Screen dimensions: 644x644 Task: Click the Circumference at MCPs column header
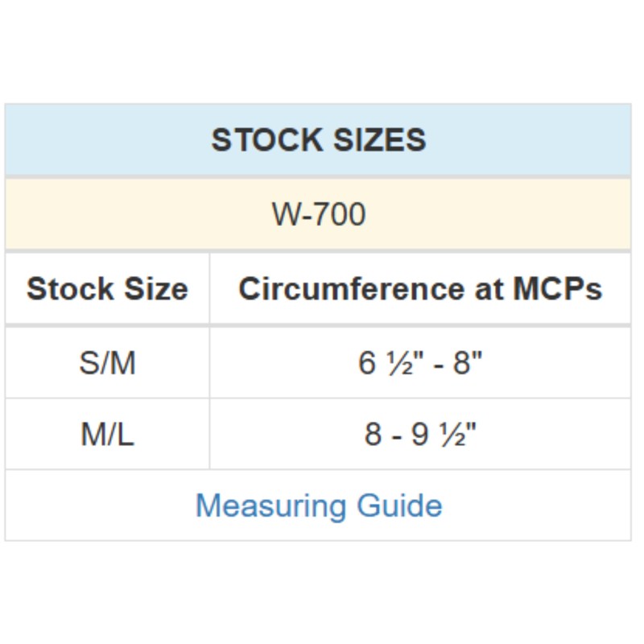[x=420, y=289]
